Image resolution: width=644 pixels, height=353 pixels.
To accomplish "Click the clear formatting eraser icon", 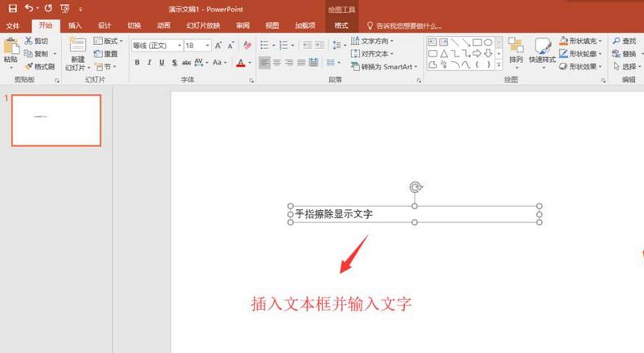I will pos(248,46).
